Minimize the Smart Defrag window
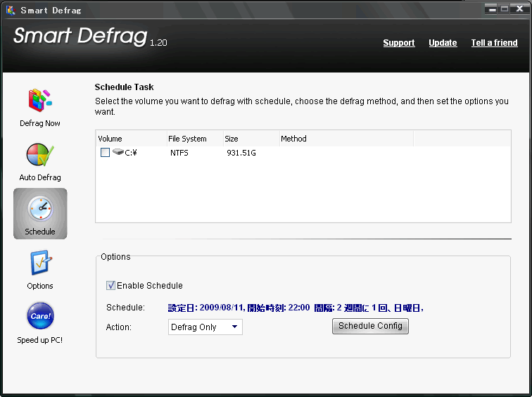The width and height of the screenshot is (532, 397). (x=492, y=9)
